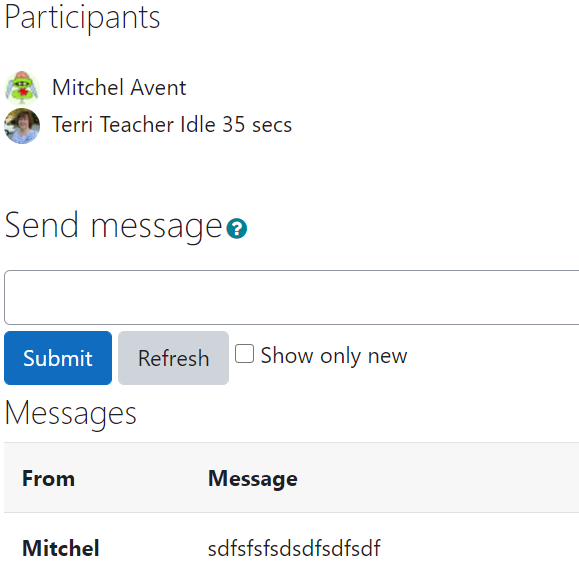Open Terri Teacher's participant name
The width and height of the screenshot is (579, 572).
(113, 124)
